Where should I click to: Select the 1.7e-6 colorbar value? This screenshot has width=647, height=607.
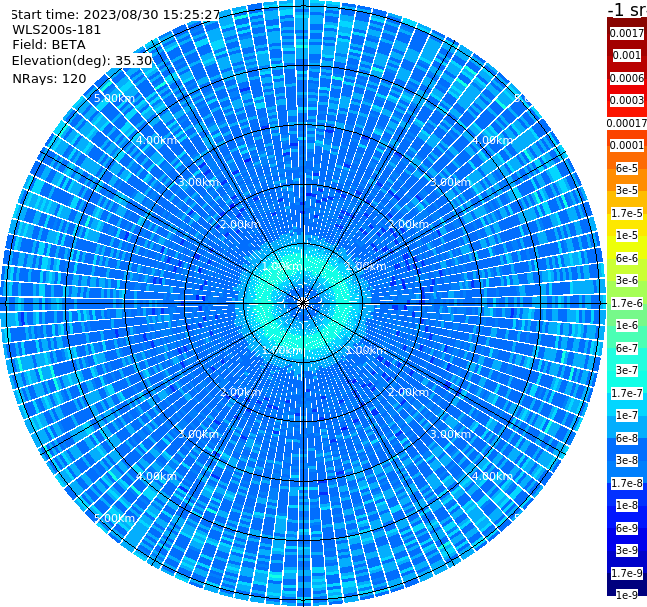point(627,303)
